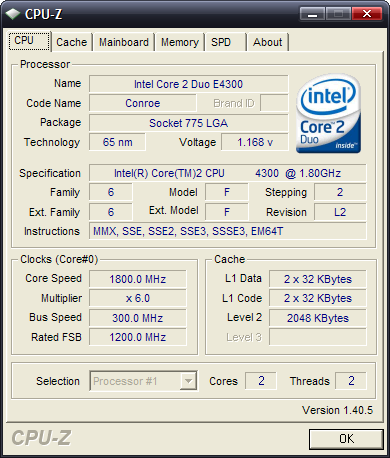390x458 pixels.
Task: Click the Stepping value 2
Action: (x=340, y=192)
